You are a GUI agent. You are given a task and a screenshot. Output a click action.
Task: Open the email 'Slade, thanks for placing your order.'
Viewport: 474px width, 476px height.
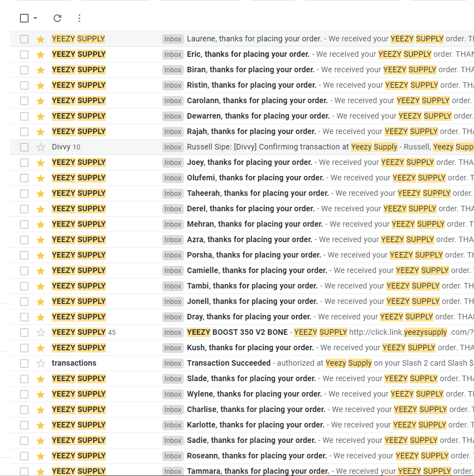252,378
